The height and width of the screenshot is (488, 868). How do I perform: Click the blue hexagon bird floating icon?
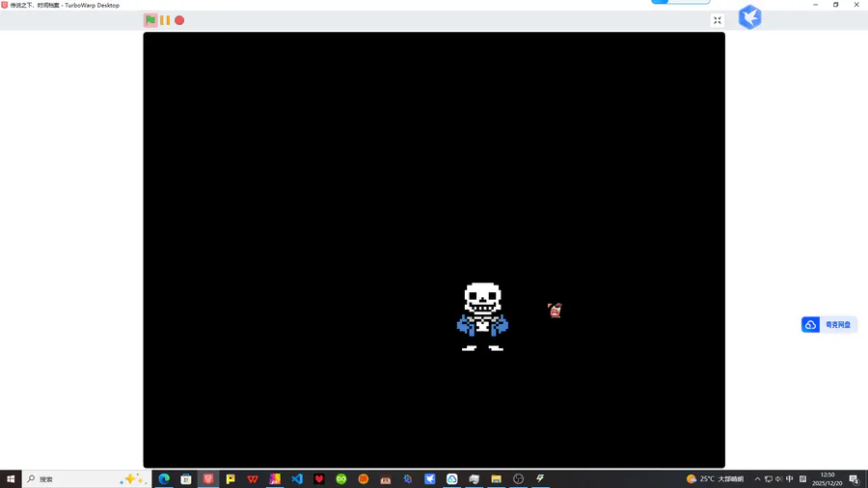pyautogui.click(x=750, y=17)
